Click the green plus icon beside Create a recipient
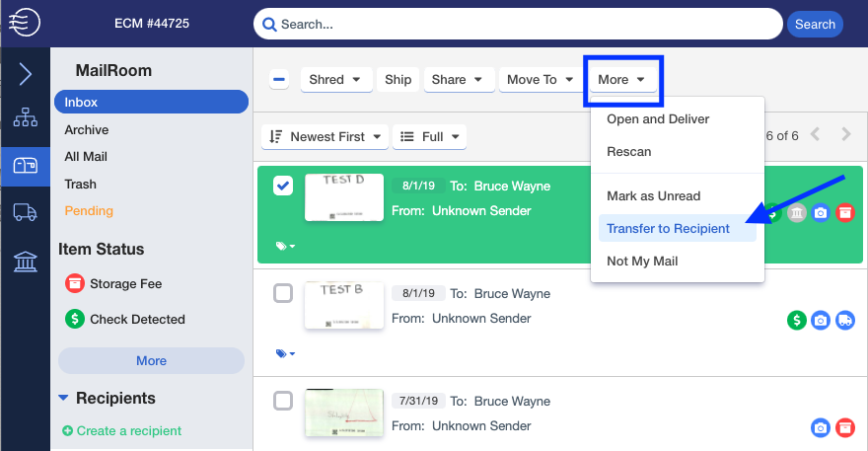 click(x=67, y=430)
